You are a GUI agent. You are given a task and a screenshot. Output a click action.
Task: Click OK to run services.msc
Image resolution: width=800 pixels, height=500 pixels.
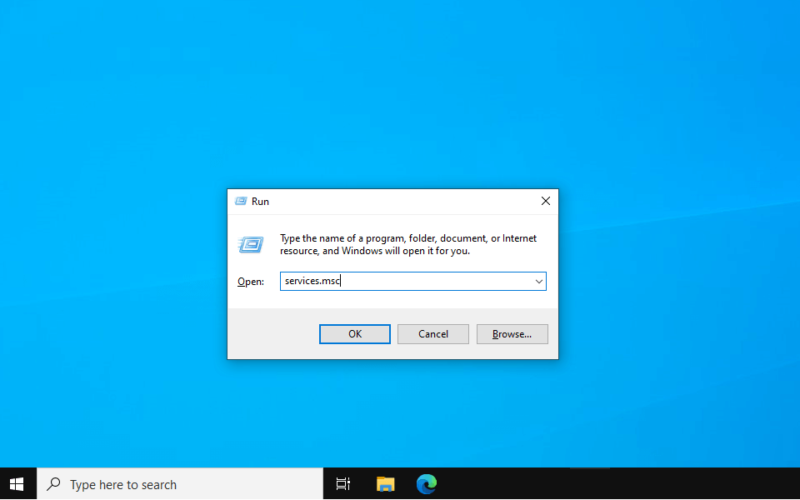point(355,334)
